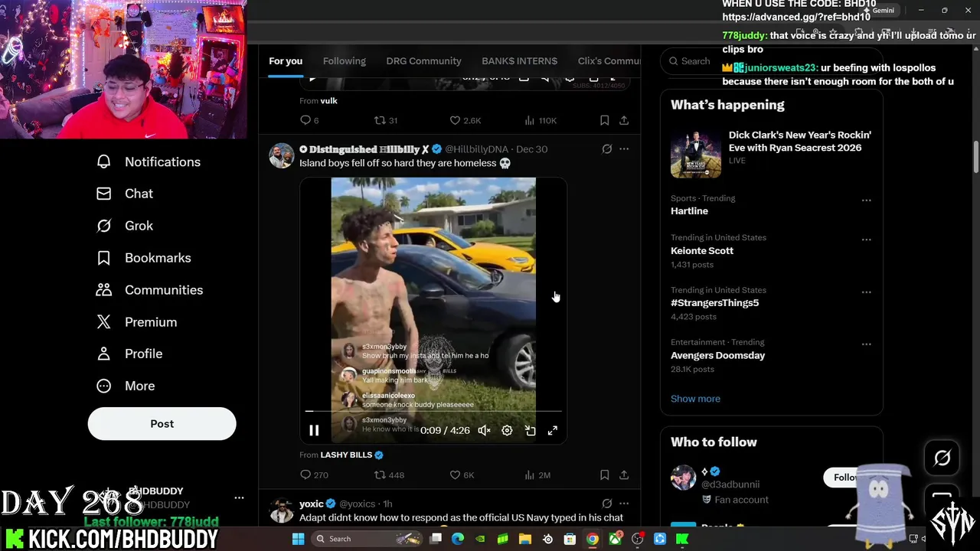Open the More menu in sidebar

pos(125,386)
